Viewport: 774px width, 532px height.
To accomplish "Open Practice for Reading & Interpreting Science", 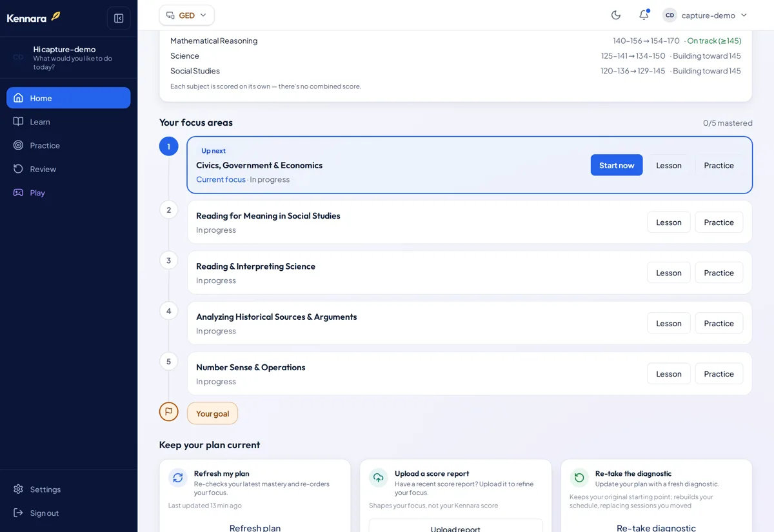I will [719, 273].
